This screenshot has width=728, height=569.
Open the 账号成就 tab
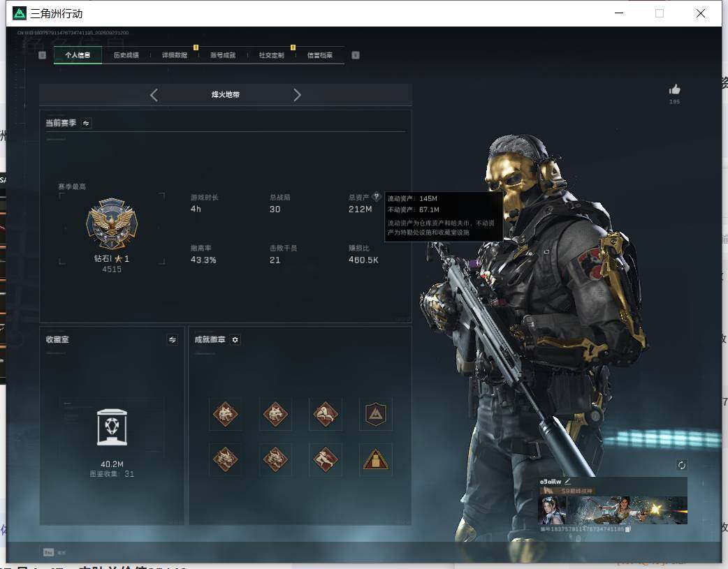point(223,55)
